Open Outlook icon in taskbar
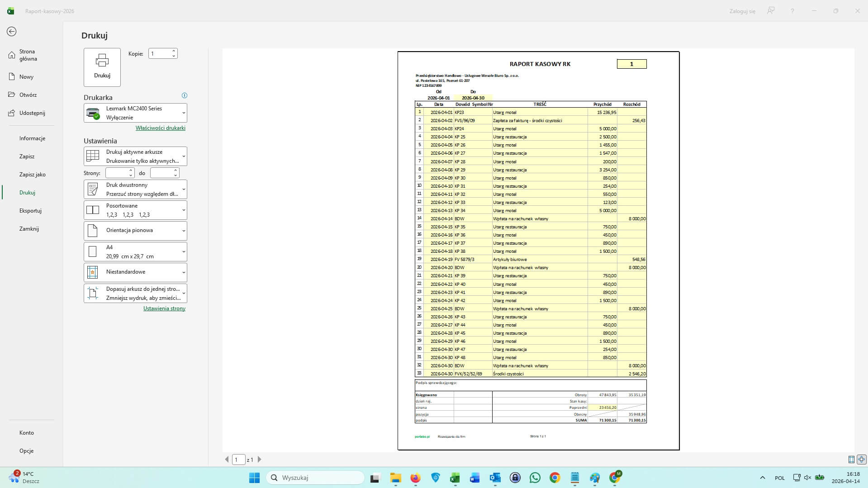The image size is (868, 488). pyautogui.click(x=495, y=478)
